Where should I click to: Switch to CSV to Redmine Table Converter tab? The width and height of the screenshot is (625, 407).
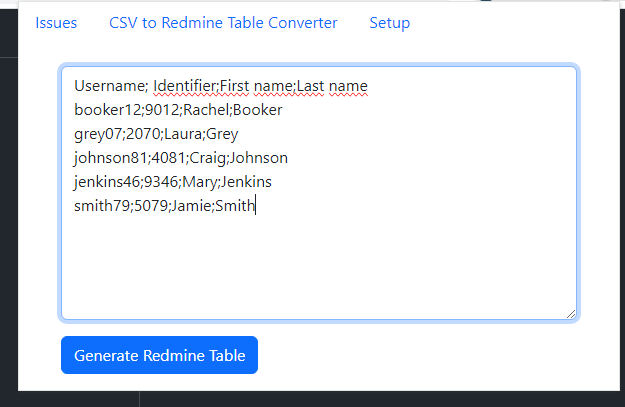pyautogui.click(x=223, y=23)
